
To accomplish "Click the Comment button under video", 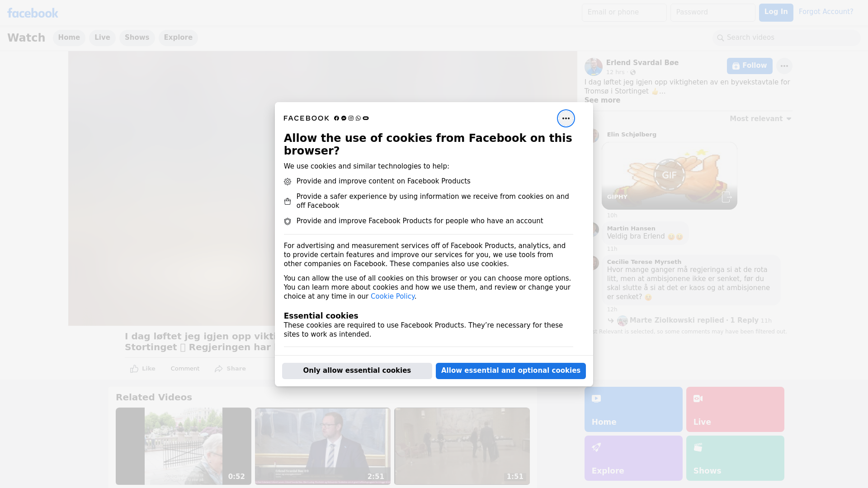I will [185, 369].
